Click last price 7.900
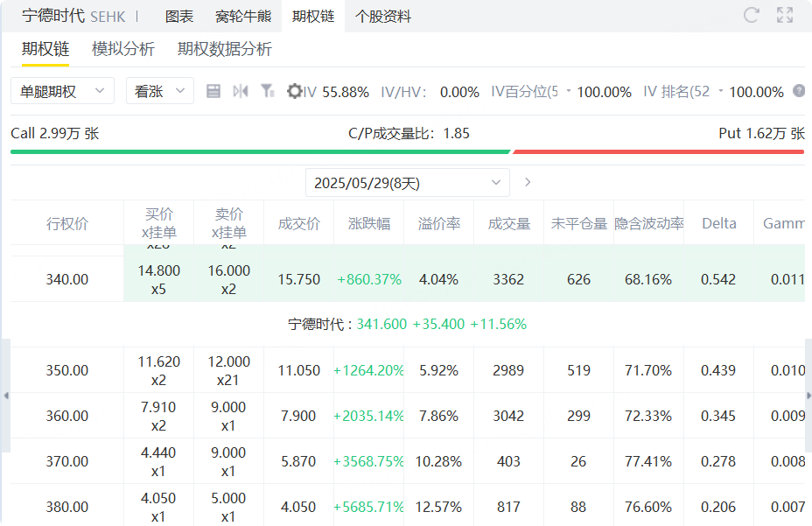Image resolution: width=812 pixels, height=526 pixels. click(298, 416)
